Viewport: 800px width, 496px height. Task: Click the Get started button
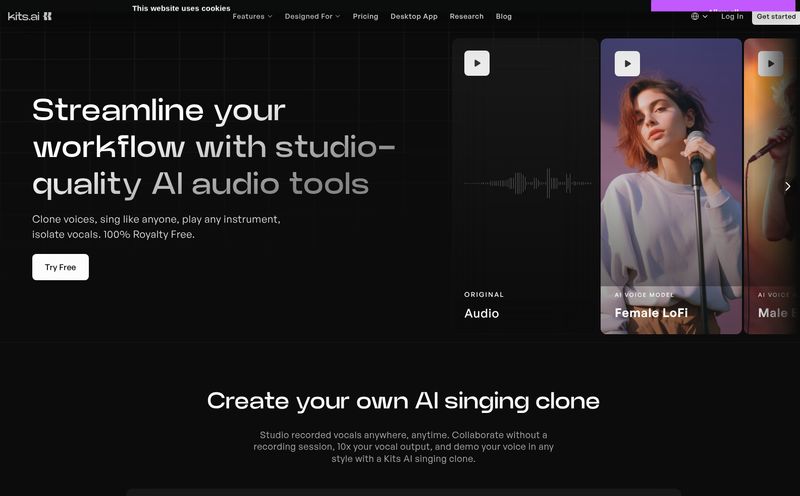(776, 16)
